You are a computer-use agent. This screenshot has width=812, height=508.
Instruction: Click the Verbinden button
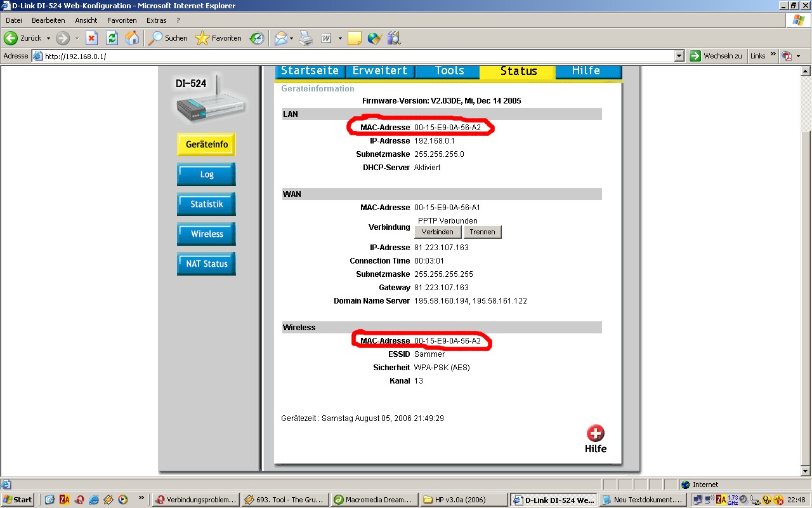[x=438, y=232]
